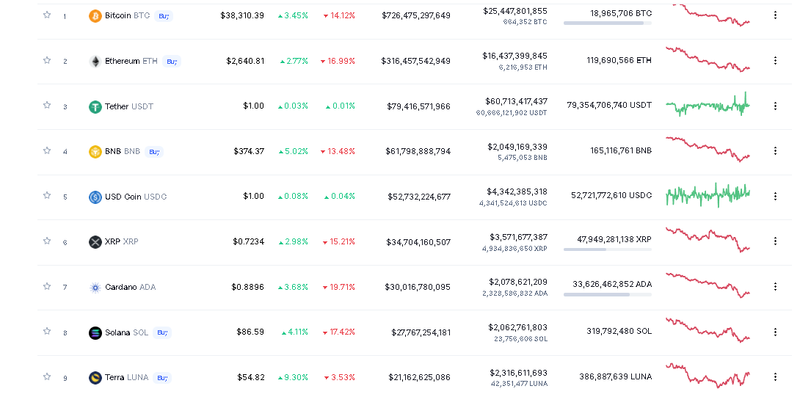Click Bitcoin price $38,310.39
Image resolution: width=800 pixels, height=394 pixels.
[242, 16]
